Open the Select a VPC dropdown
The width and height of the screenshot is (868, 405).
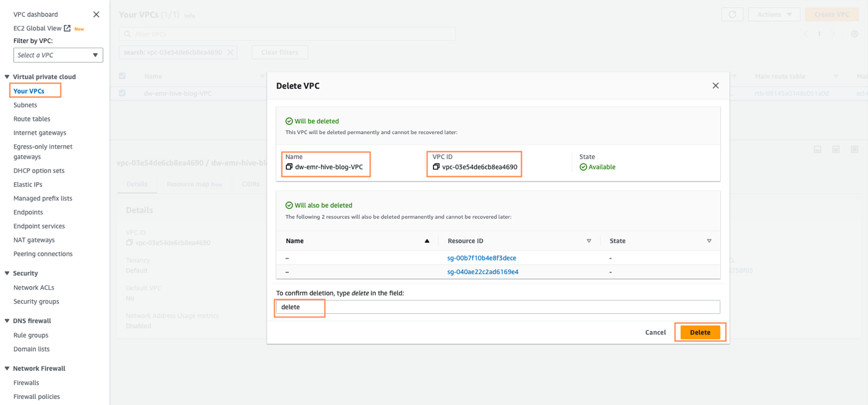tap(58, 55)
